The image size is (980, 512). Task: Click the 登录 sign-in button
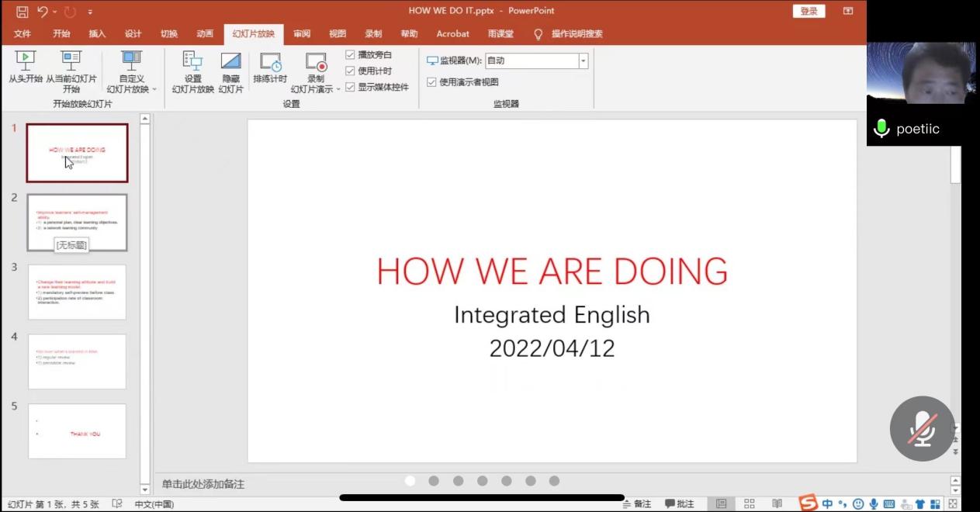click(x=809, y=11)
